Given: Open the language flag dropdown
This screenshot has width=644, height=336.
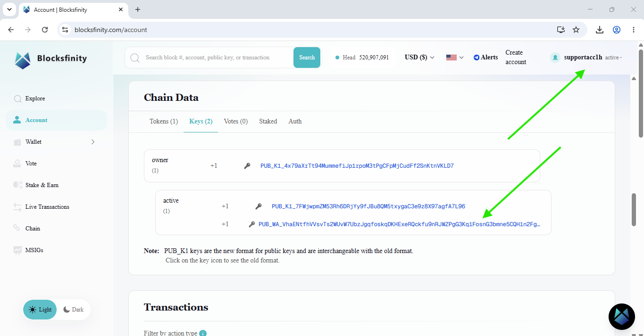Looking at the screenshot, I should coord(455,57).
